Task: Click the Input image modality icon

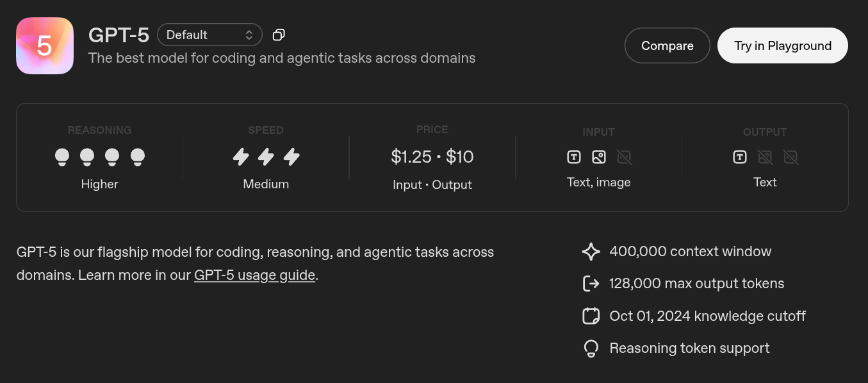Action: click(599, 156)
